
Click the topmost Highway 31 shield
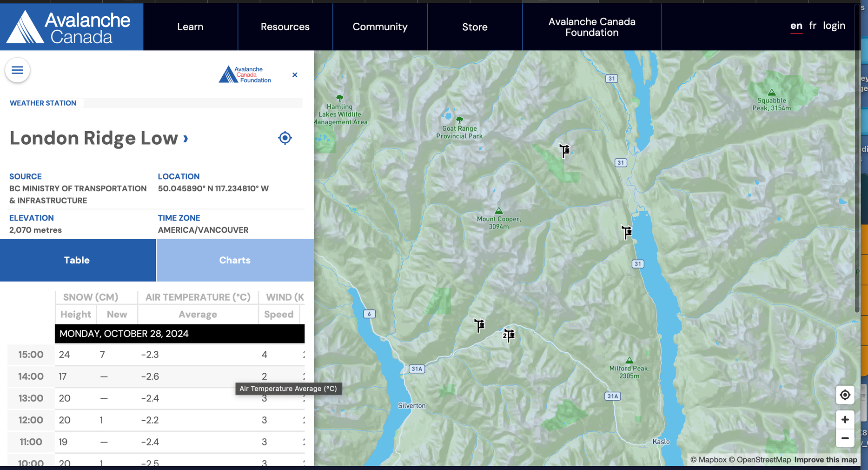[612, 79]
